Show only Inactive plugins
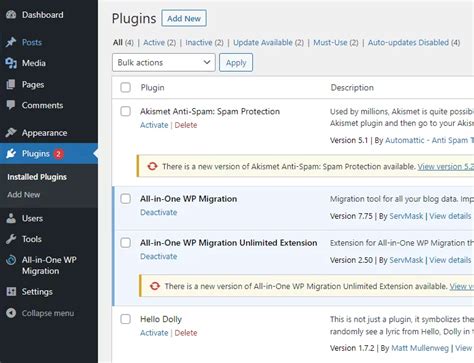 click(199, 43)
